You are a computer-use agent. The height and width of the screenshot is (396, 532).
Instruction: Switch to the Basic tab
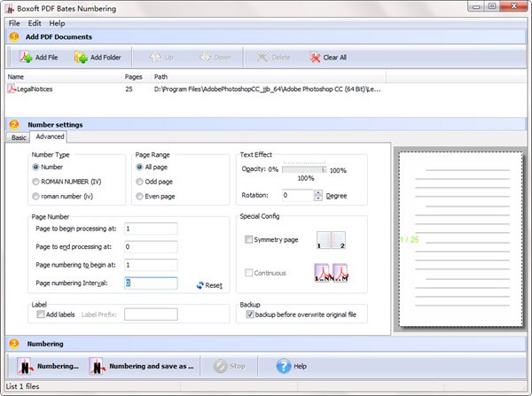pos(19,137)
